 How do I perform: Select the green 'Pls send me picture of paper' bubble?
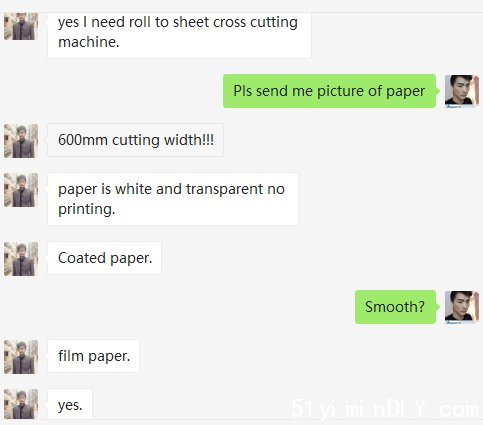[x=329, y=91]
